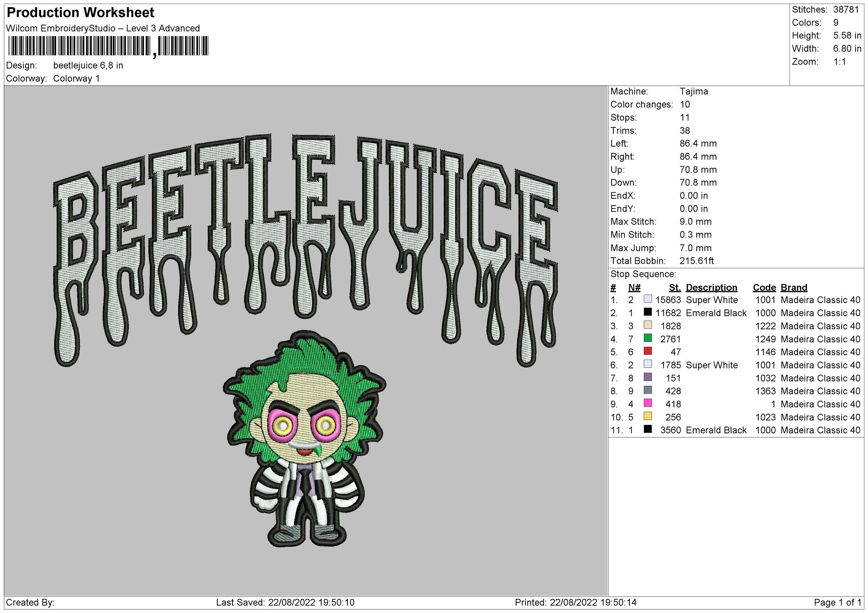Select the 'Printed: 22/08/2022 19:50:14' footer text
This screenshot has height=613, width=868.
point(576,603)
